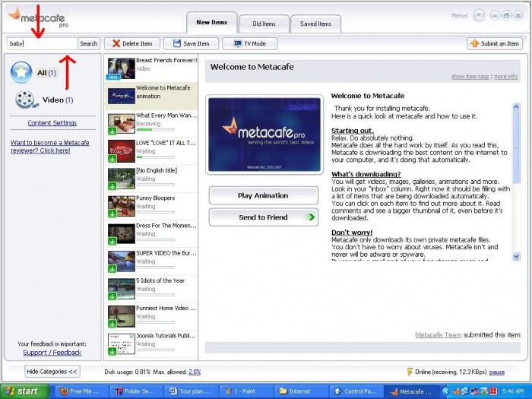Image resolution: width=532 pixels, height=399 pixels.
Task: Click the Save Item floppy disk button
Action: 191,43
